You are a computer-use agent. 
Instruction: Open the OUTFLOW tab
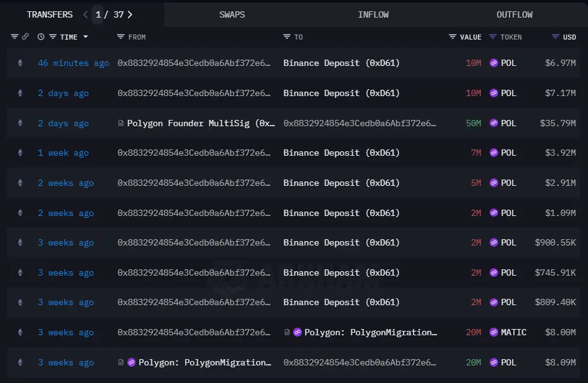pos(515,14)
